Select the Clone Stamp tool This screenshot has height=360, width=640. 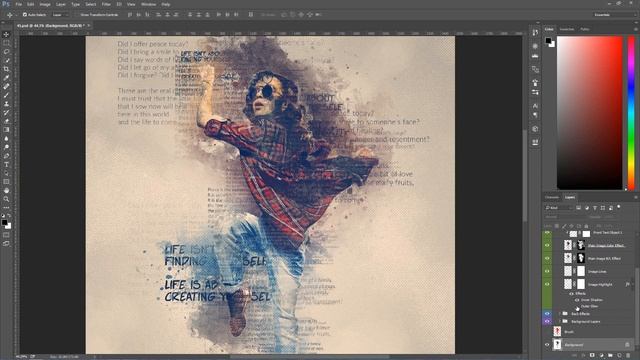pos(6,104)
